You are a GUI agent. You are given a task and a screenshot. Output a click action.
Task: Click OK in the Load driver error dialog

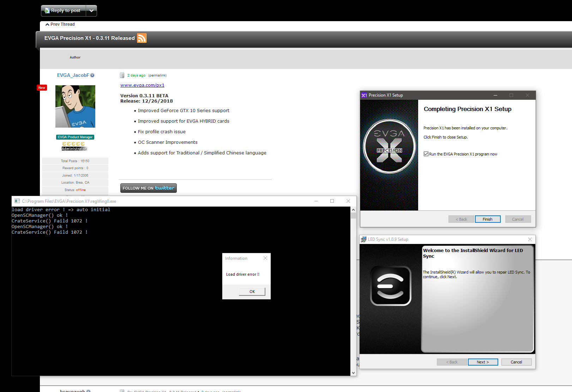pyautogui.click(x=252, y=292)
